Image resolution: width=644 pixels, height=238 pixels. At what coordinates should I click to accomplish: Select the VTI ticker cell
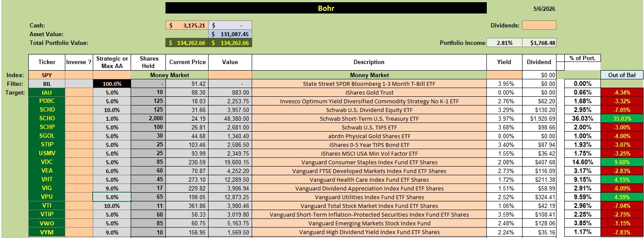click(x=47, y=206)
